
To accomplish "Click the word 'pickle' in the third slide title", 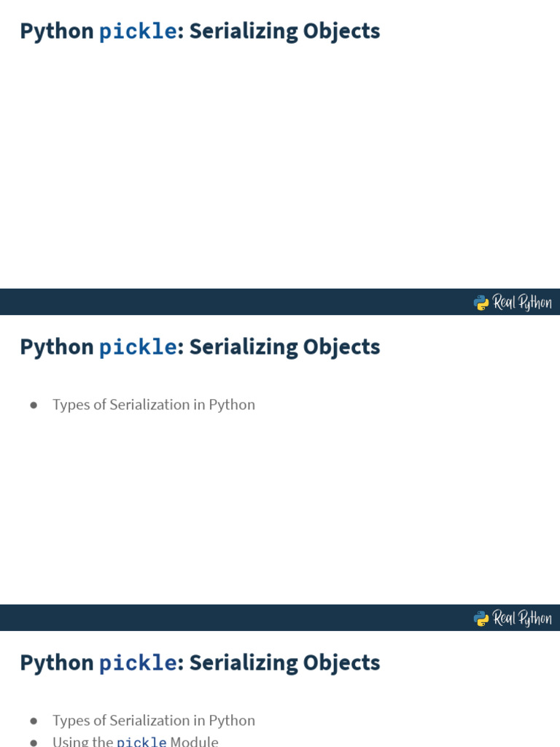I will (138, 664).
